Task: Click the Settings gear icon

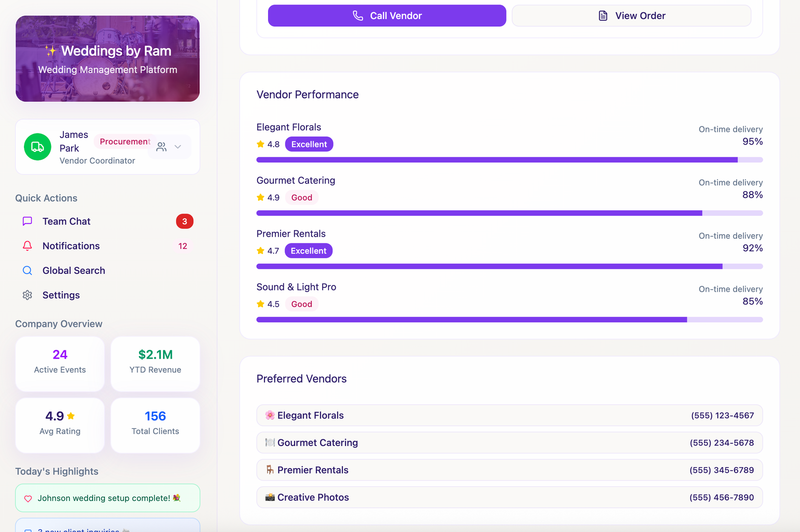Action: pos(27,295)
